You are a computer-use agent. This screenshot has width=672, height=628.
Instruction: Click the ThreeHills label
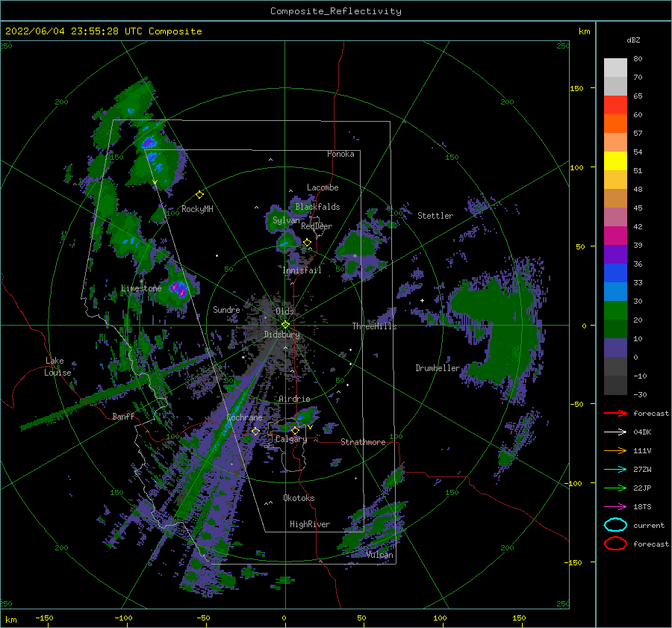click(374, 326)
